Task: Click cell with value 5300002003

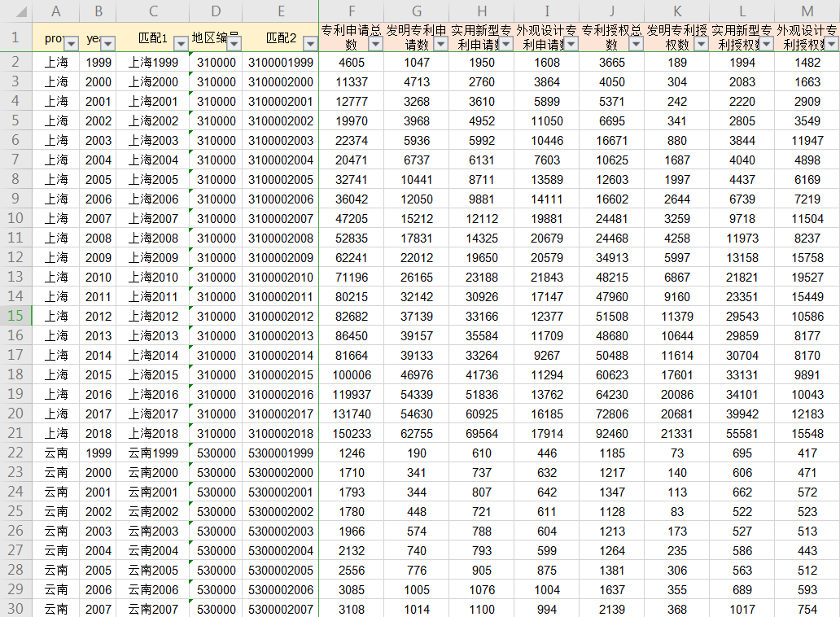Action: pyautogui.click(x=281, y=532)
